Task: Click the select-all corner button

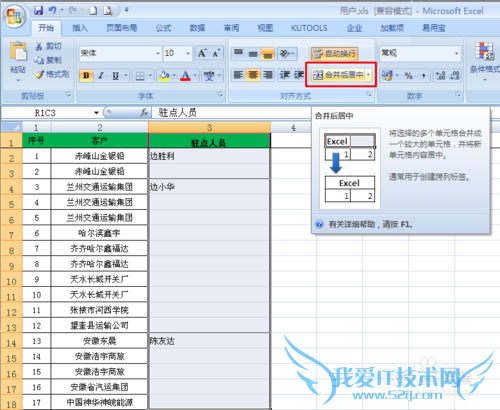Action: click(12, 127)
